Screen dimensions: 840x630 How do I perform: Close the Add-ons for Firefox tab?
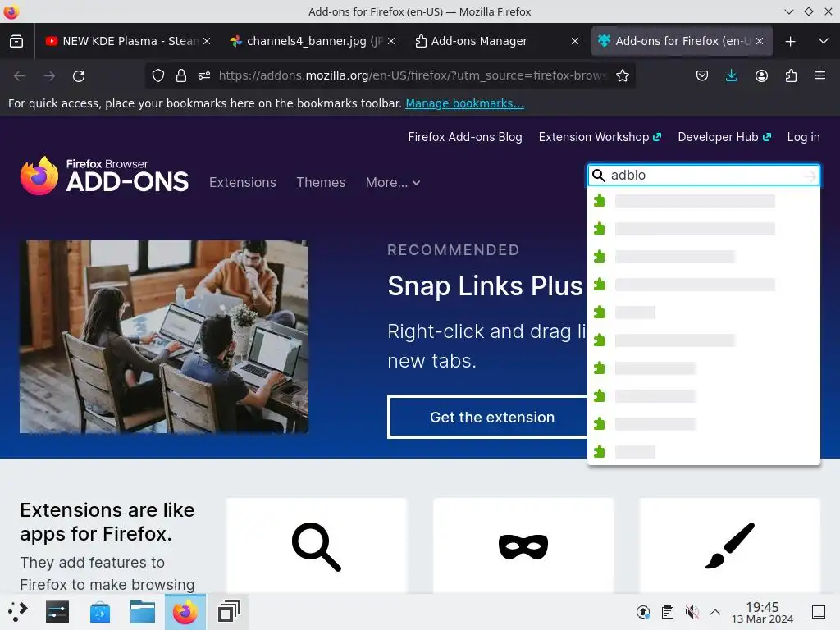pyautogui.click(x=760, y=41)
